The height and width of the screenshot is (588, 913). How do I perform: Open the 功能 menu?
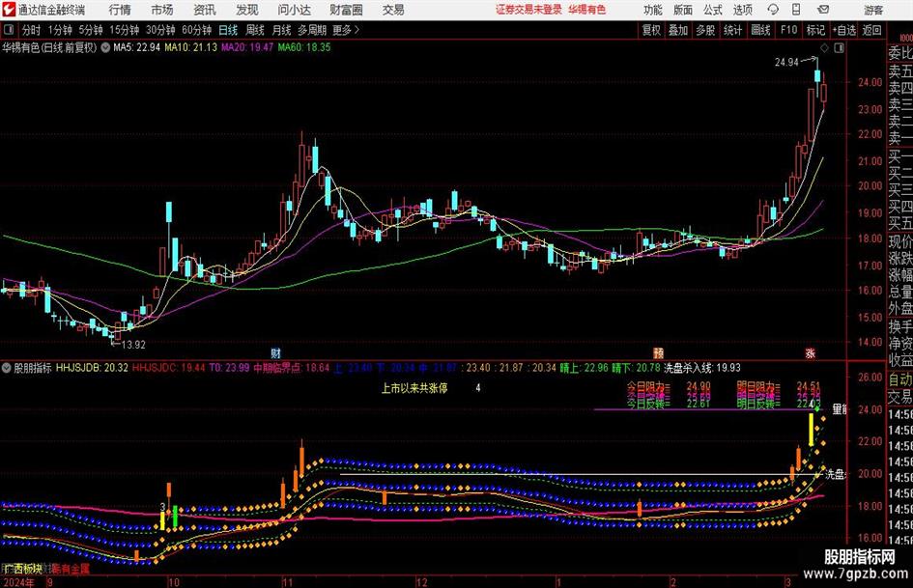point(653,10)
